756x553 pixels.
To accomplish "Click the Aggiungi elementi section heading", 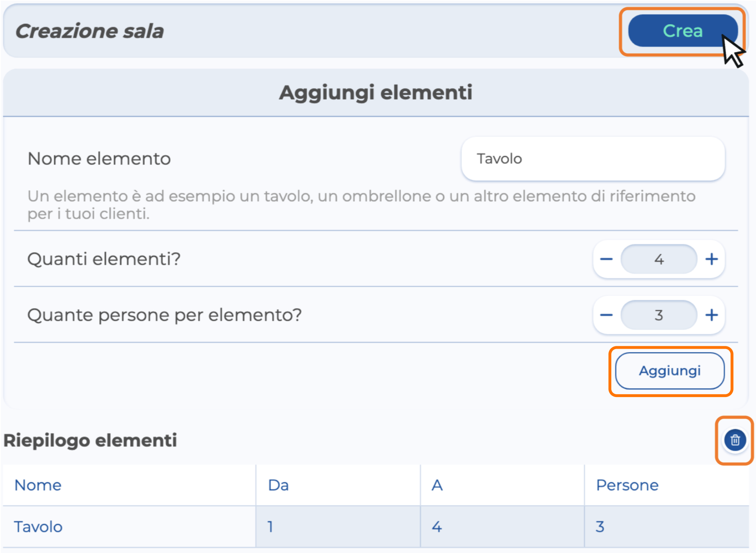I will tap(376, 93).
